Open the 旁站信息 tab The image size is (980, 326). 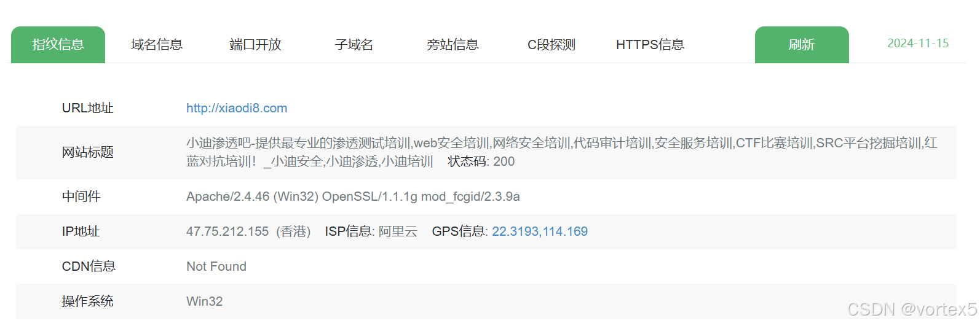452,44
